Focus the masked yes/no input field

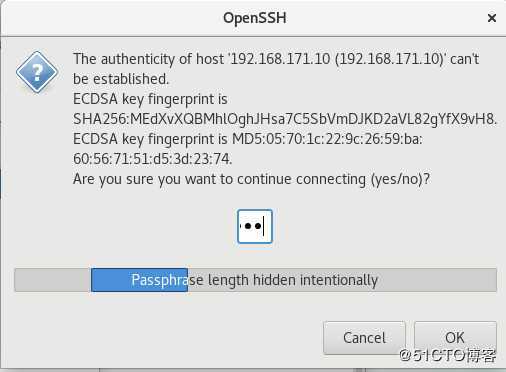[x=255, y=226]
